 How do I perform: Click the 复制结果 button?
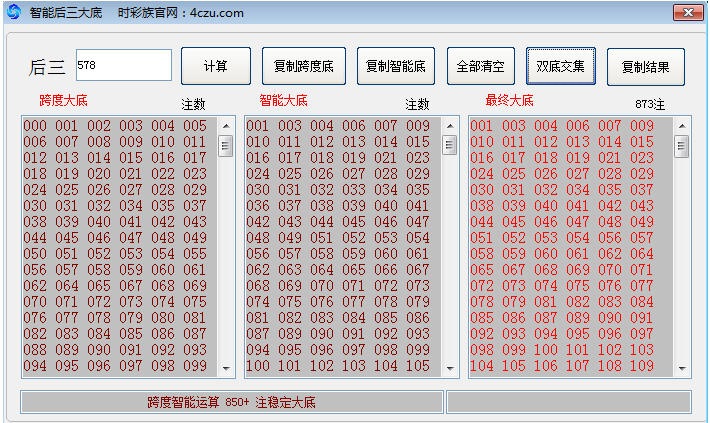(x=645, y=67)
